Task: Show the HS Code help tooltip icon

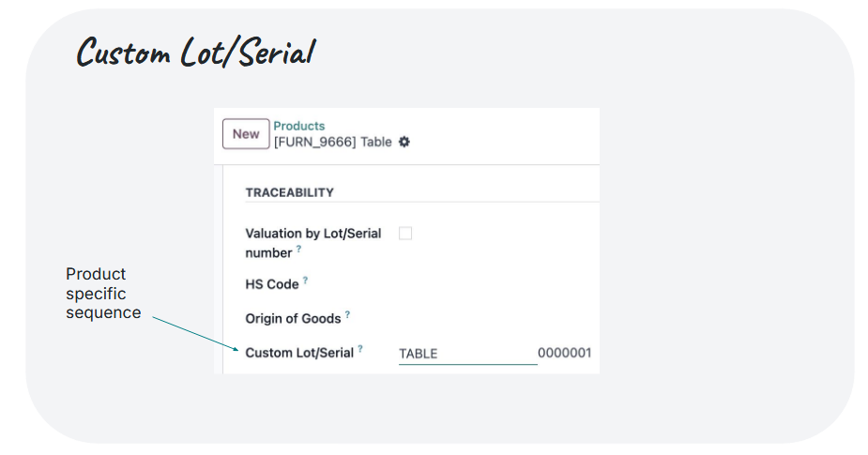Action: [x=305, y=281]
